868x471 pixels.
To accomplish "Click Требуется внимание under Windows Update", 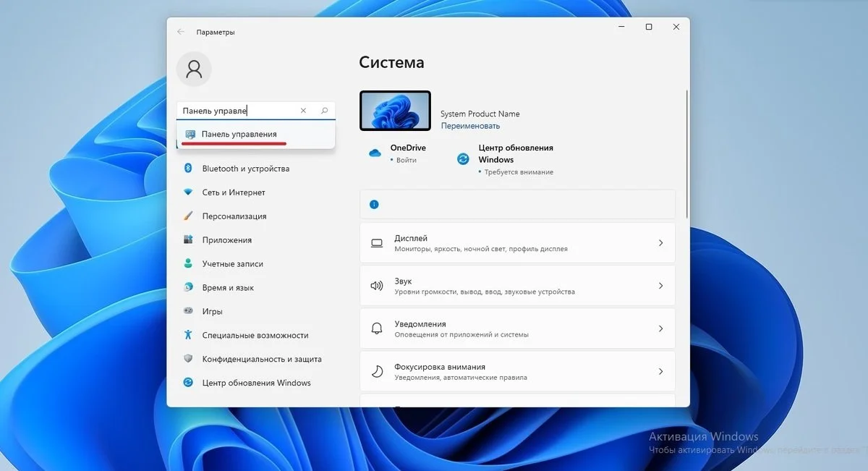I will tap(519, 172).
